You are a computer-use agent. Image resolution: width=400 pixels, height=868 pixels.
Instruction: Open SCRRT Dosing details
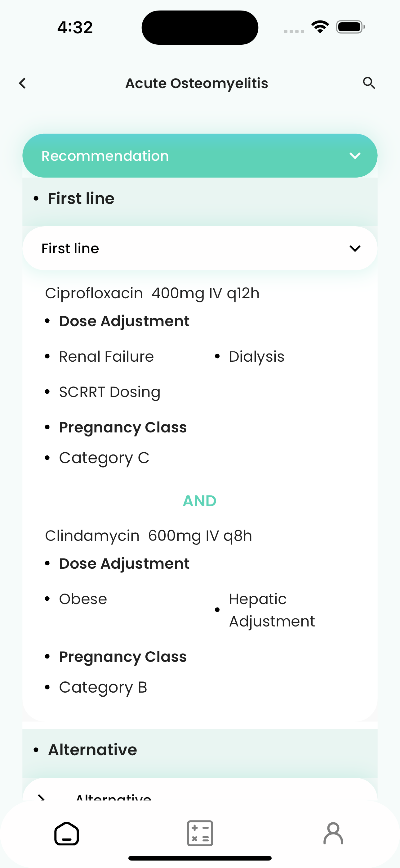pos(110,392)
